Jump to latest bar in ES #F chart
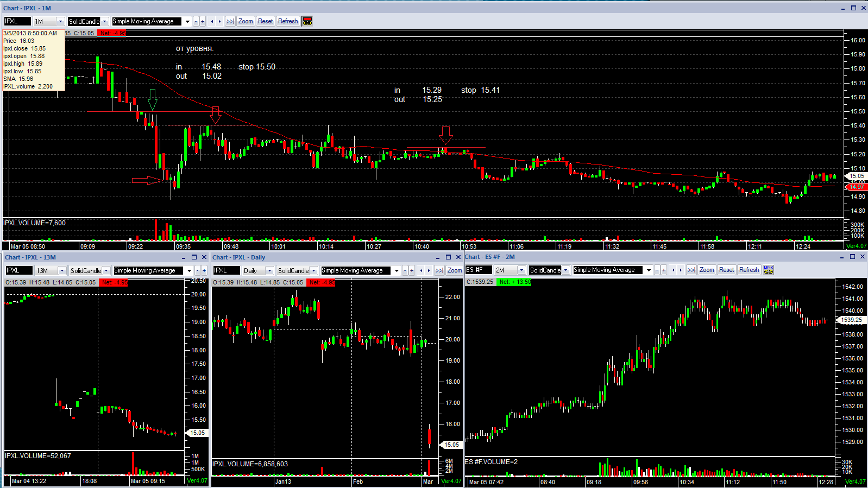This screenshot has height=488, width=868. coord(691,270)
